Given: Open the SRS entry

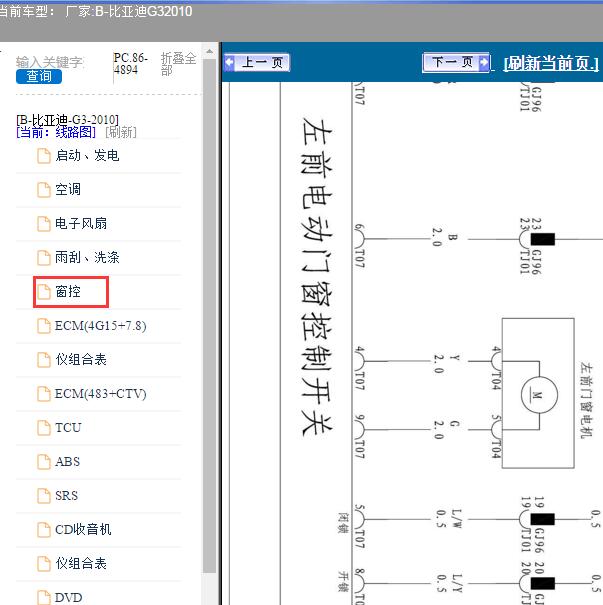Looking at the screenshot, I should tap(66, 495).
